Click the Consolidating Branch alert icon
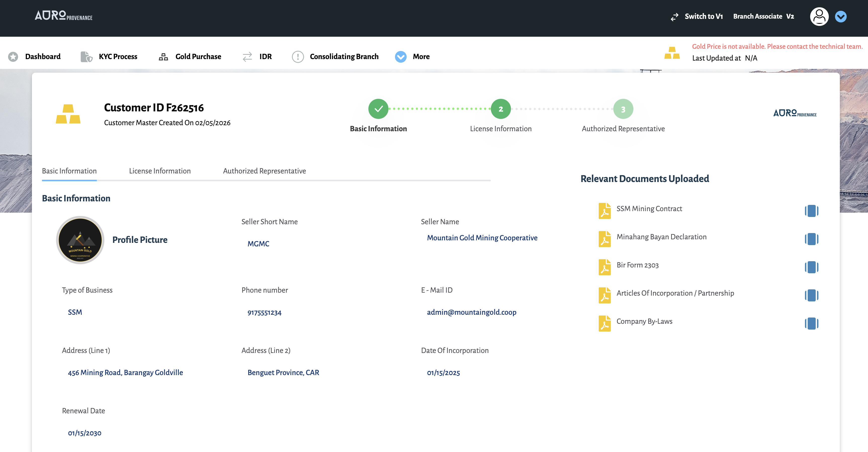Screen dimensions: 868x452 tap(298, 56)
